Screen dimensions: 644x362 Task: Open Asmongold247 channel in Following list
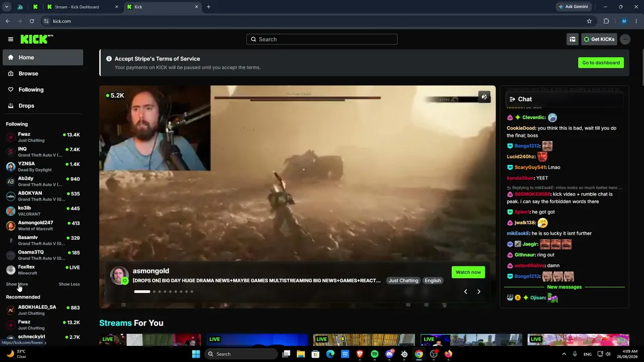coord(43,226)
